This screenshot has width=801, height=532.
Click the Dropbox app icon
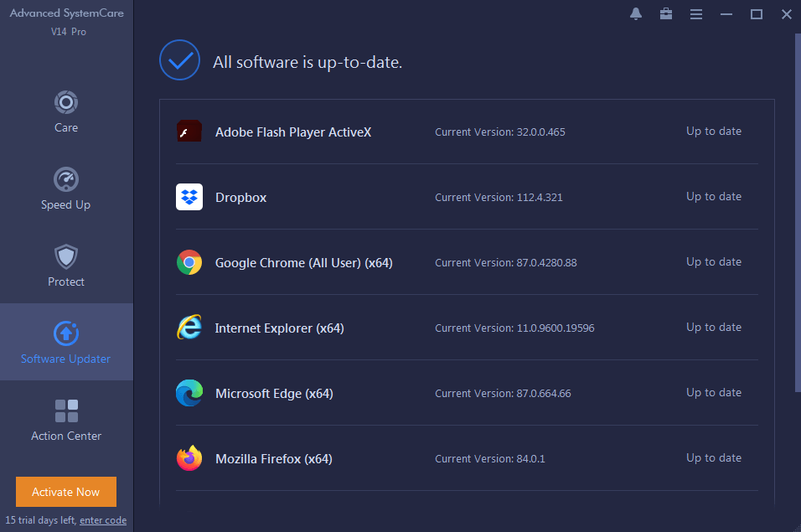pos(189,197)
